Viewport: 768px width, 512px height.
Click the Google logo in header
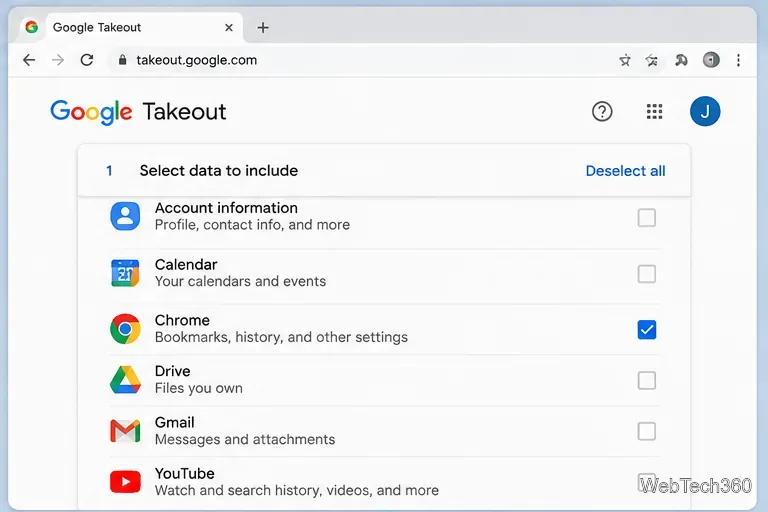tap(91, 112)
